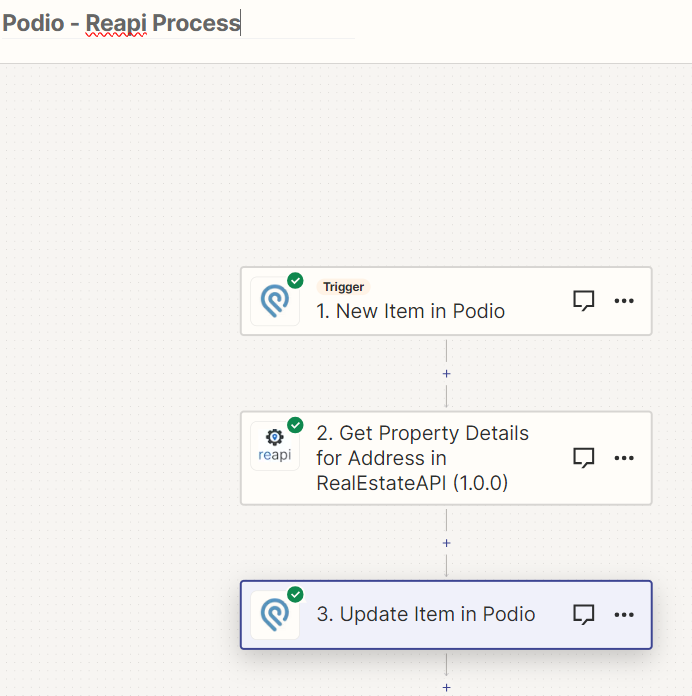Select step 3. Update Item in Podio

446,615
